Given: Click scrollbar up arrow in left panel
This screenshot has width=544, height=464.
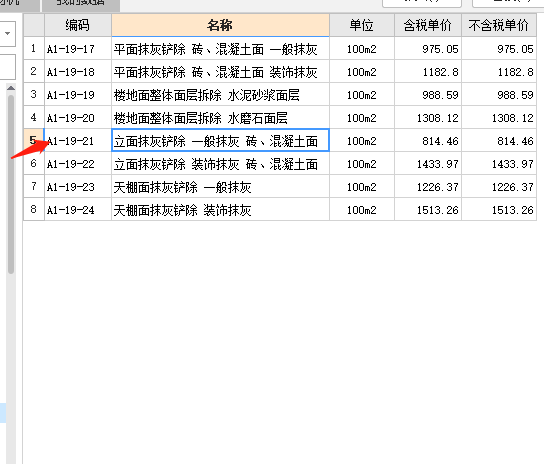Looking at the screenshot, I should 11,88.
